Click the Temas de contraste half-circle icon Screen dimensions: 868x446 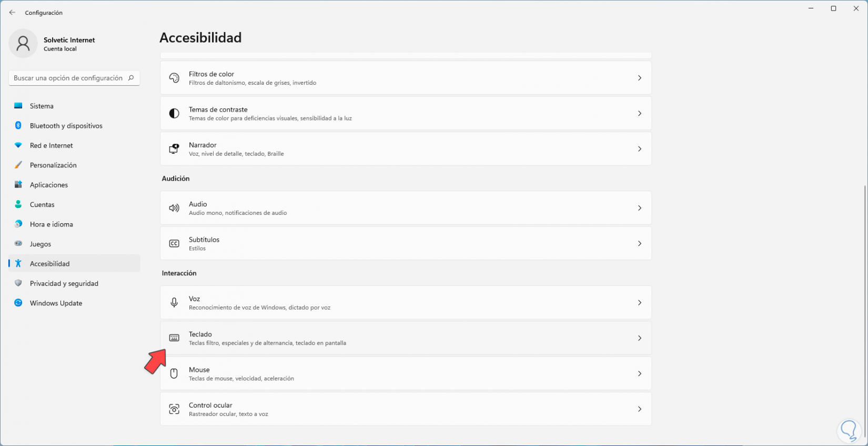[x=174, y=113]
